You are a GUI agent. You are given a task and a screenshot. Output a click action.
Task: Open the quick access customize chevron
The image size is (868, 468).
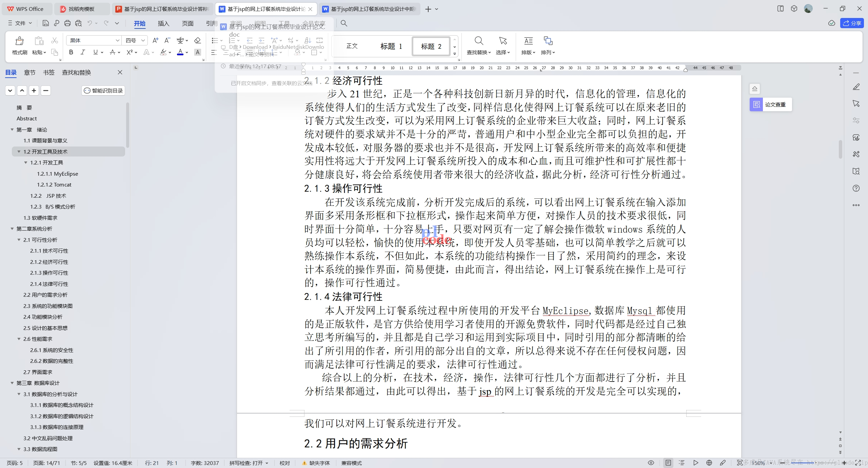click(x=117, y=23)
